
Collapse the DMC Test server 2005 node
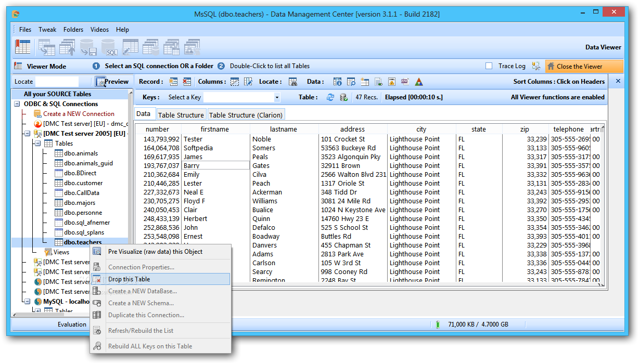(27, 134)
